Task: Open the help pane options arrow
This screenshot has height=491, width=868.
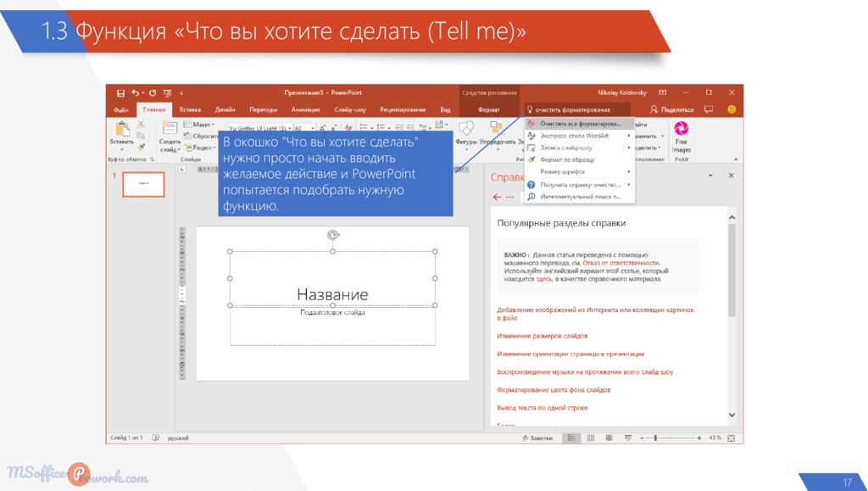Action: (x=711, y=176)
